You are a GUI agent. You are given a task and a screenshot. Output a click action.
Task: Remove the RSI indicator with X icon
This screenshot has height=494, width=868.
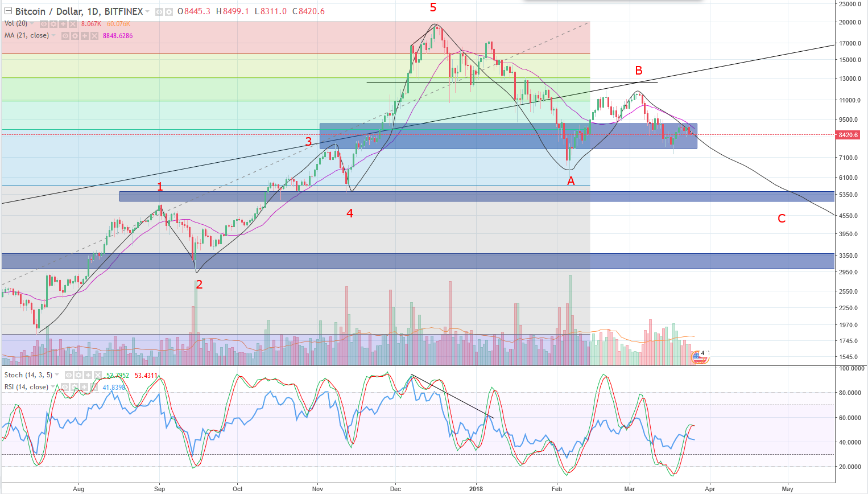(94, 387)
